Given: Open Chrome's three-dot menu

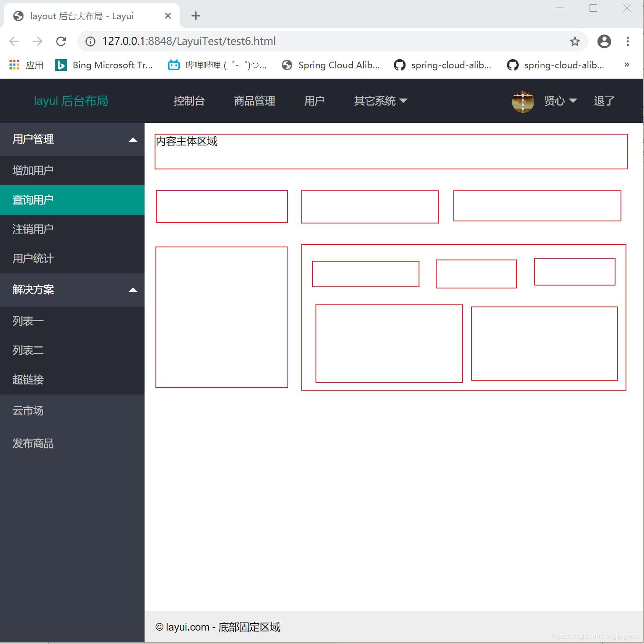Looking at the screenshot, I should [627, 41].
